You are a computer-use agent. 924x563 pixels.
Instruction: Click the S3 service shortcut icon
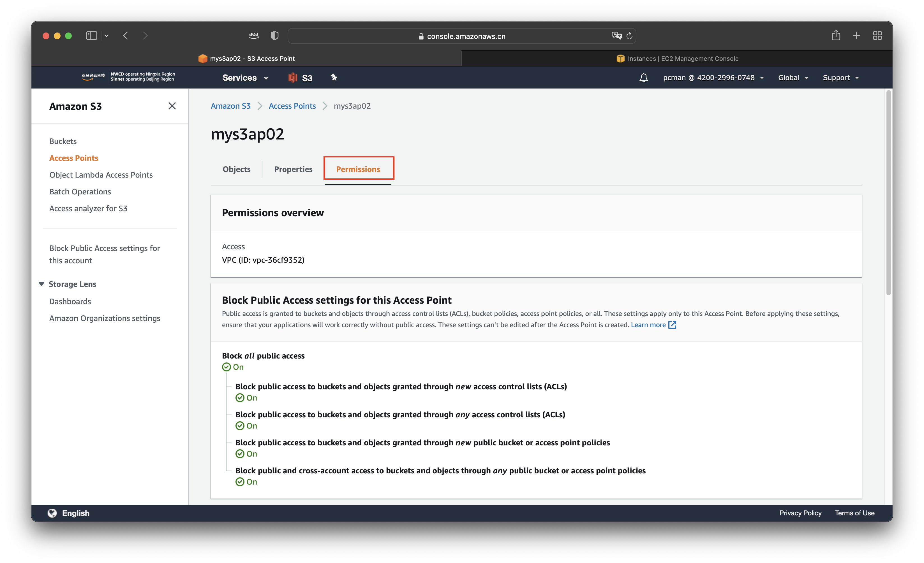[300, 78]
